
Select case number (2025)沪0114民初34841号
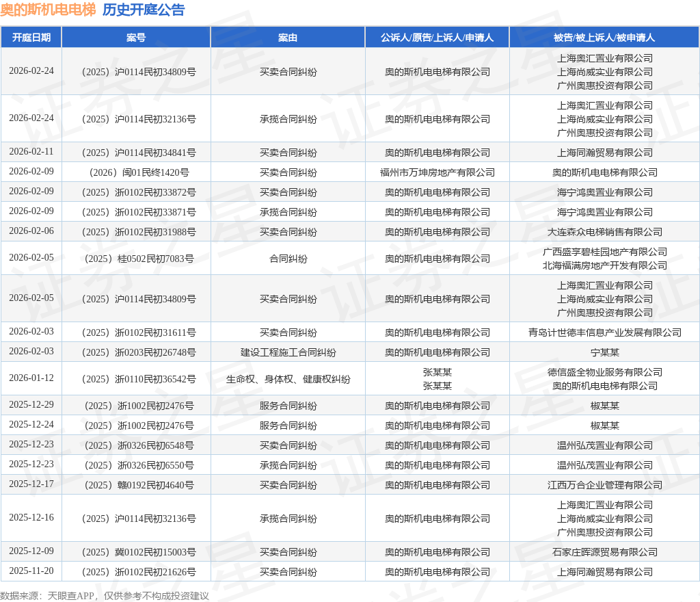139,153
